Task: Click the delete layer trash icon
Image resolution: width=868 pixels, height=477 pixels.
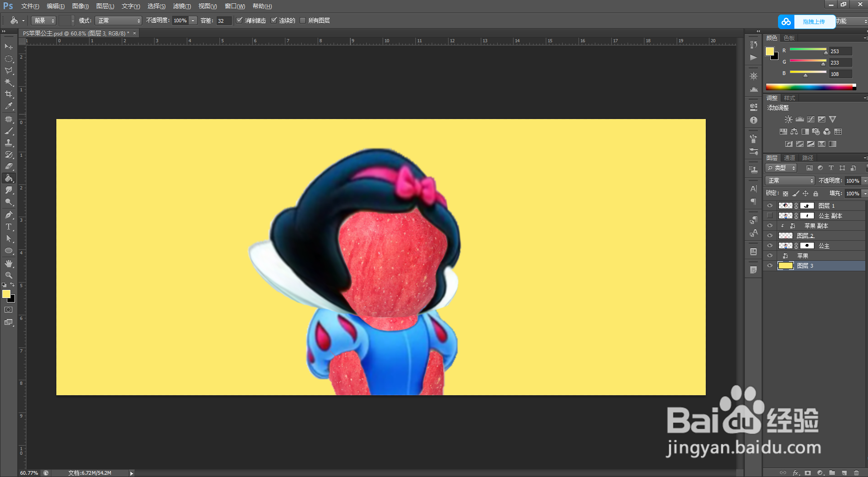Action: tap(857, 473)
